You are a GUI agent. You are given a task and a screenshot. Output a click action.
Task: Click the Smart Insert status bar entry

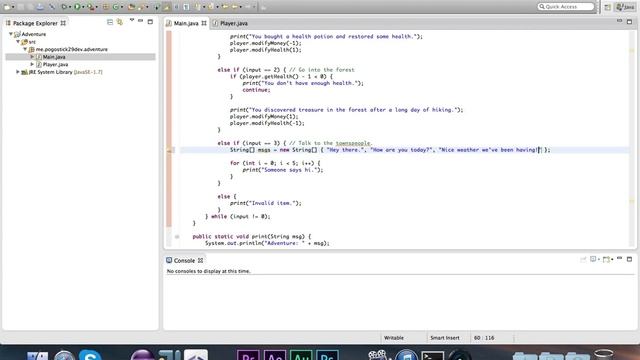tap(444, 338)
